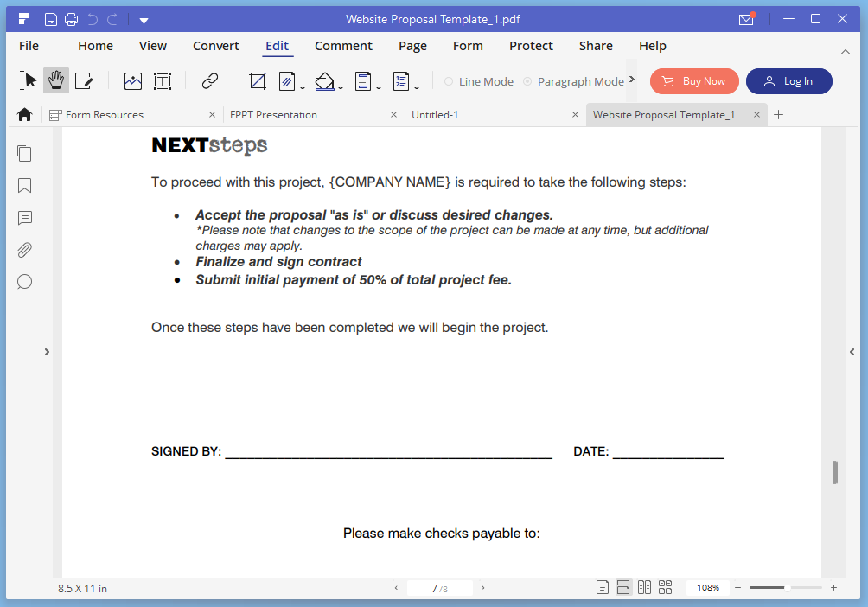
Task: Select Paragraph Mode radio button
Action: [527, 81]
